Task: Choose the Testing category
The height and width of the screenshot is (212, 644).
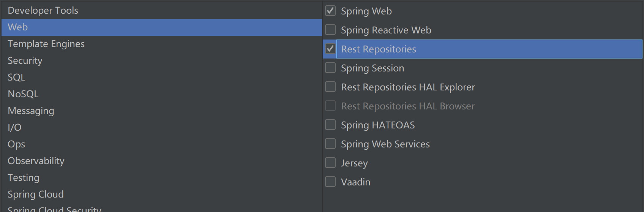Action: coord(24,178)
